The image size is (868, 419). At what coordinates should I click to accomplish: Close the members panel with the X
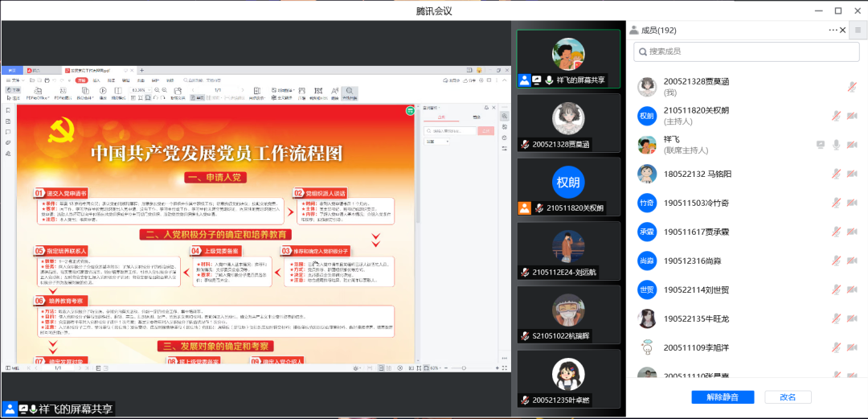coord(843,30)
